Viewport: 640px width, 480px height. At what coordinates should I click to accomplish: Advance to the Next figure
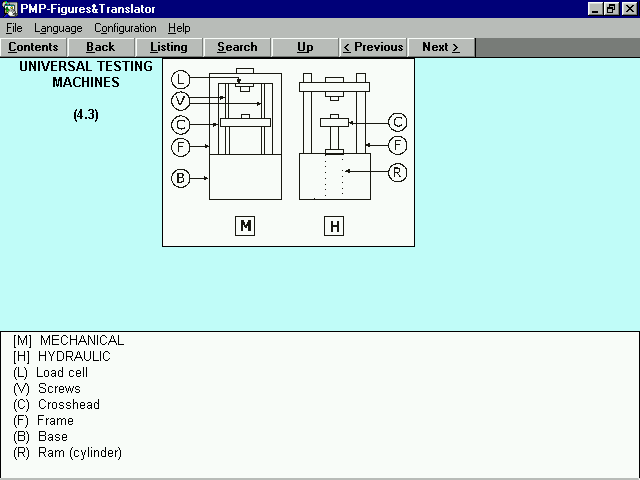(x=441, y=47)
